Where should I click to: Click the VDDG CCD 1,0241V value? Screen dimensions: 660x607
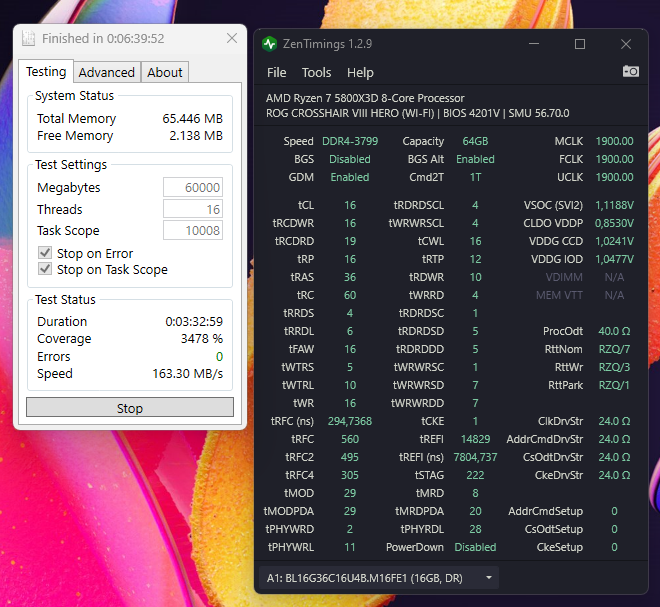pos(614,241)
